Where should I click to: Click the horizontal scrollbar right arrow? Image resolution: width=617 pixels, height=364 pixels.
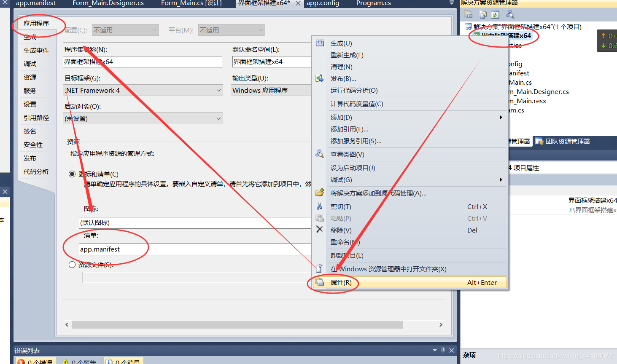(x=441, y=324)
